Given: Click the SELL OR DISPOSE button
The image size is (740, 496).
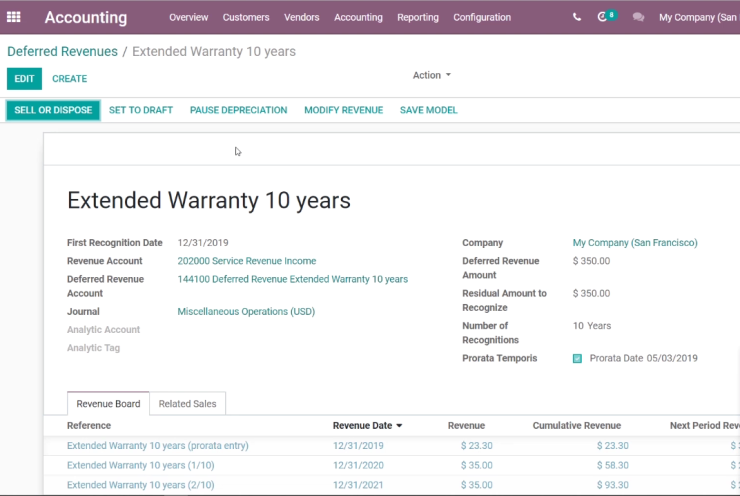Looking at the screenshot, I should click(53, 110).
